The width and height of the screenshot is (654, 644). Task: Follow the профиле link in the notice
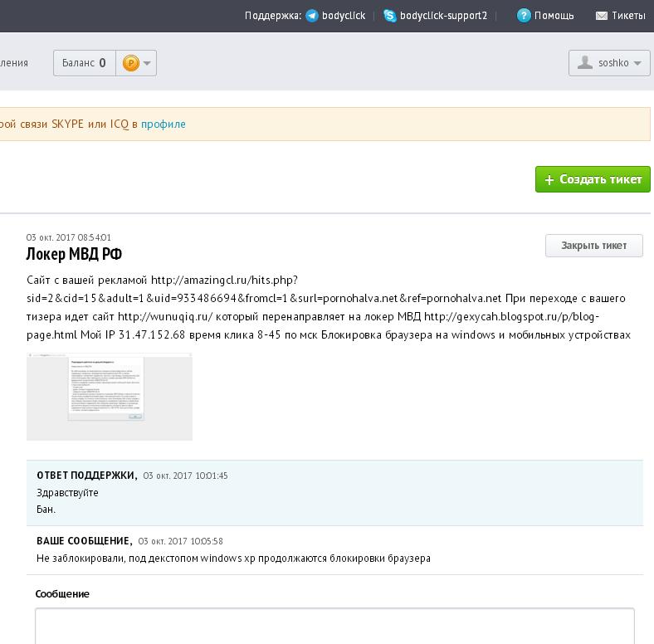pyautogui.click(x=163, y=124)
